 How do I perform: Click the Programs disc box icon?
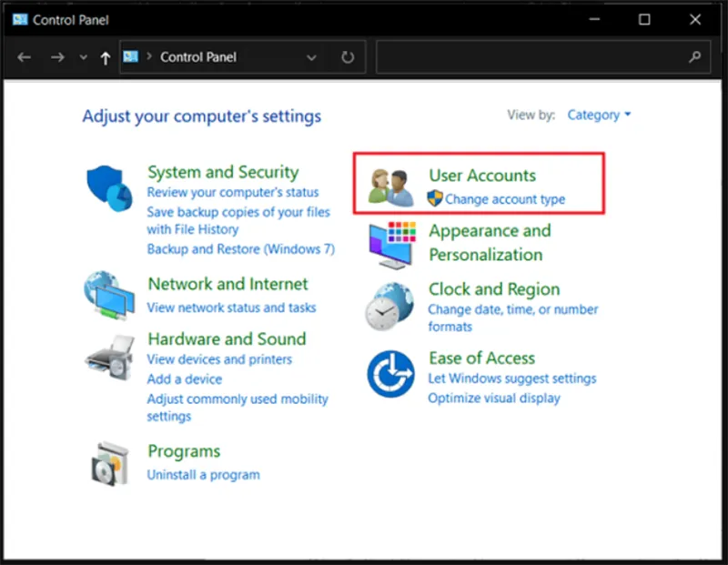[110, 464]
